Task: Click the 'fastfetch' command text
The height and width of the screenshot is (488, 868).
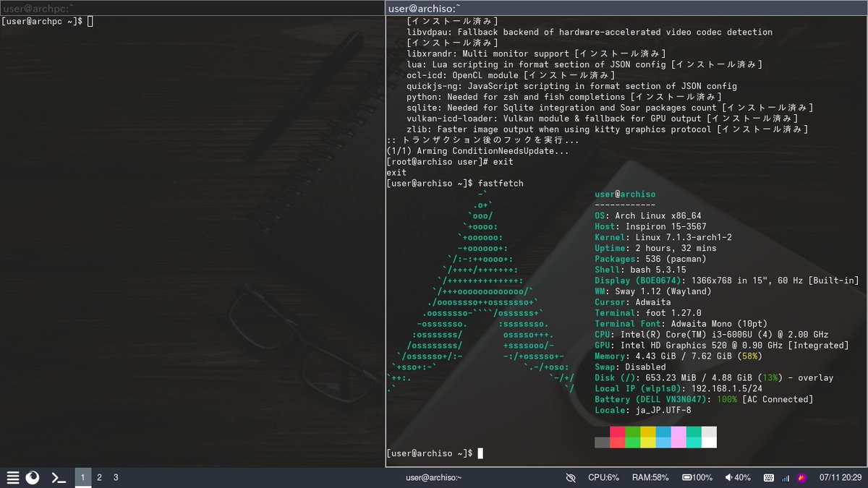Action: pos(500,184)
